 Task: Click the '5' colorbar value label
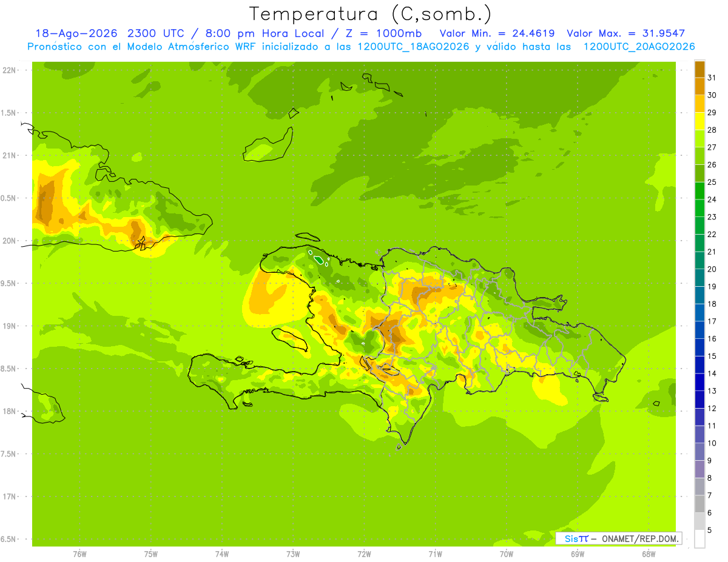710,530
